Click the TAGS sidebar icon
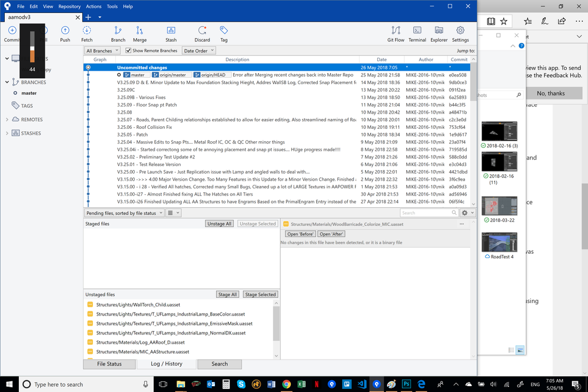The height and width of the screenshot is (392, 588). pyautogui.click(x=15, y=105)
